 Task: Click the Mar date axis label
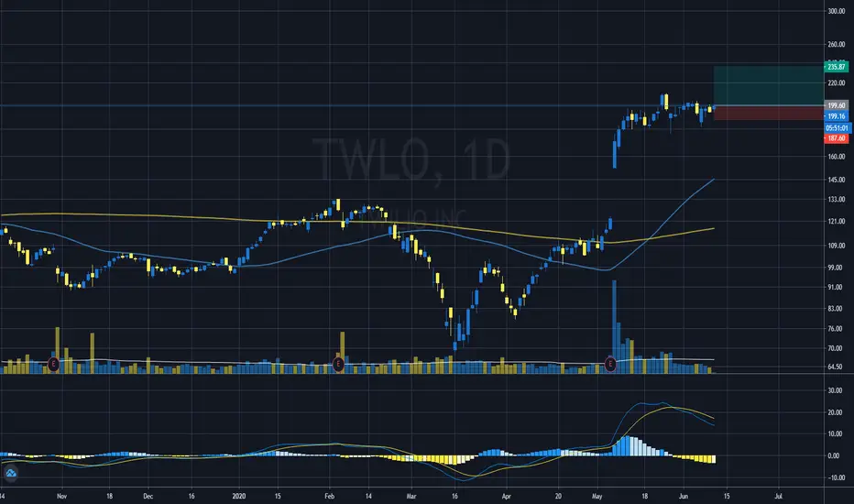coord(411,497)
